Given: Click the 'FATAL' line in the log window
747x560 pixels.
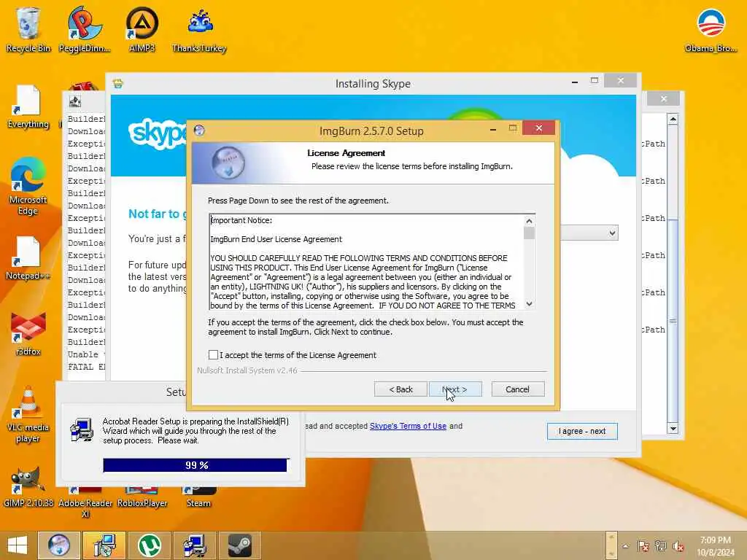Looking at the screenshot, I should (86, 367).
